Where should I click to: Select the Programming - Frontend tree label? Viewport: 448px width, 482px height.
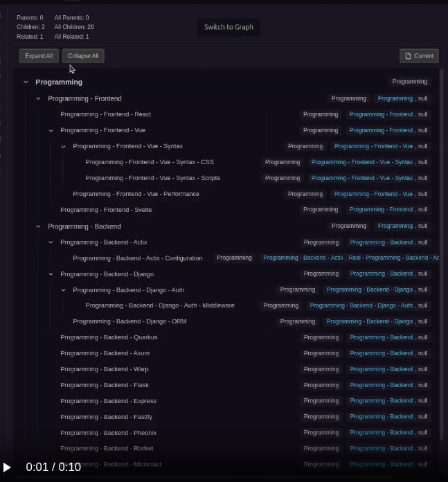pos(84,98)
